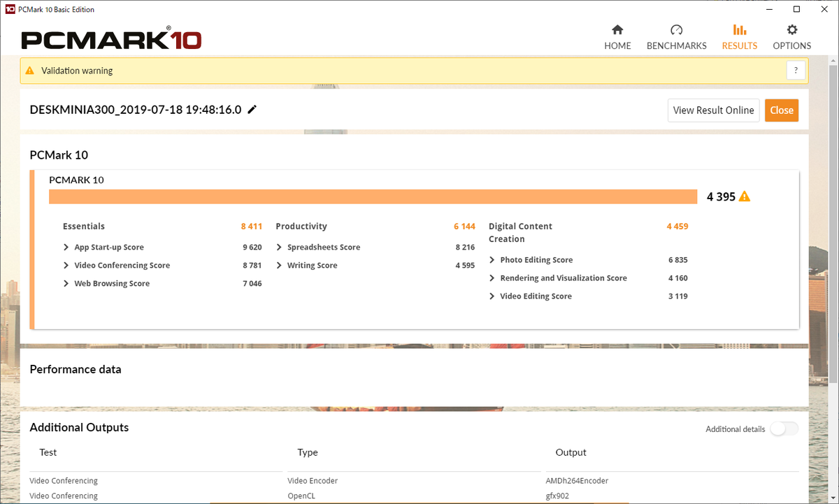Maximize the PCMark 10 window

pos(796,9)
